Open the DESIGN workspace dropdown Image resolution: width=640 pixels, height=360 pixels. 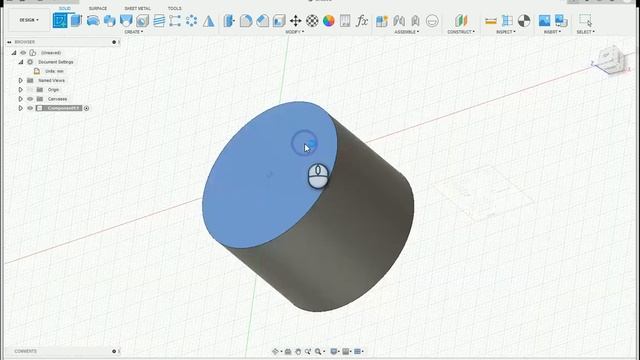pyautogui.click(x=29, y=20)
